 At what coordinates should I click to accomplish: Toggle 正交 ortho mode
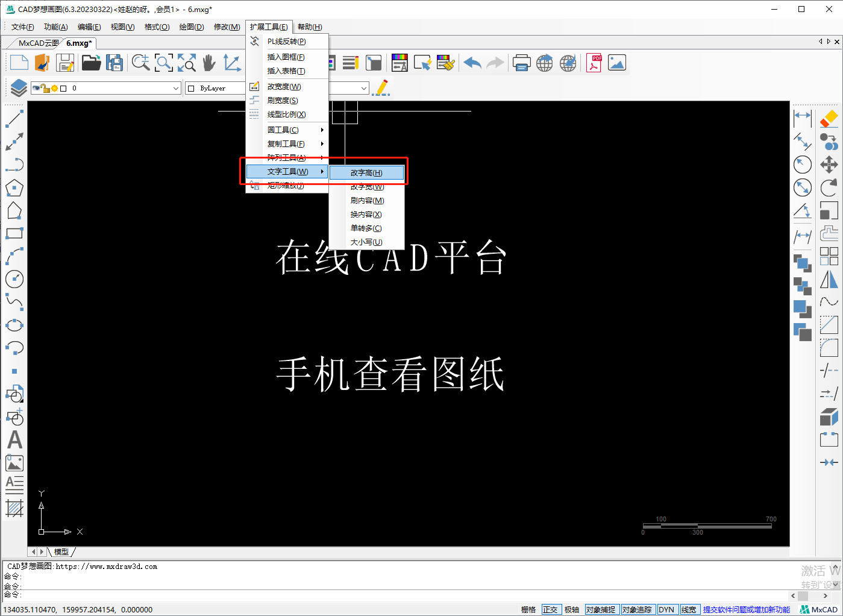550,609
